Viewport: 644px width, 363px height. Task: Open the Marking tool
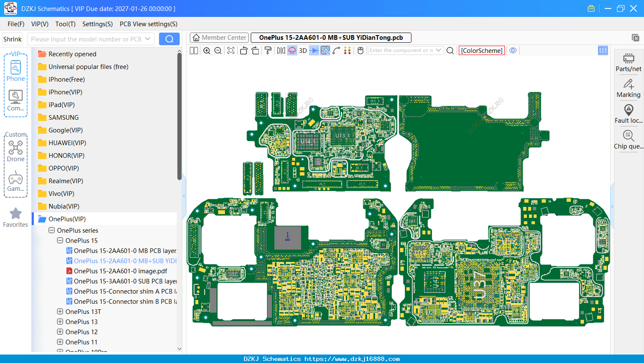(x=628, y=88)
